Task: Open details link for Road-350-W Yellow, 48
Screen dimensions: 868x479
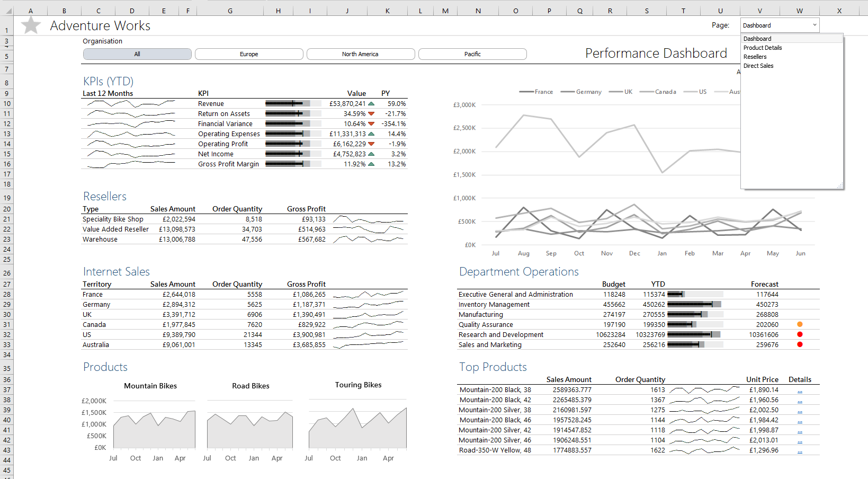Action: (800, 451)
